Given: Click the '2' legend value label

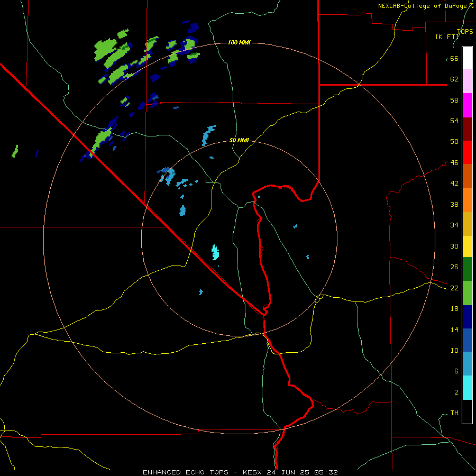Looking at the screenshot, I should 456,392.
